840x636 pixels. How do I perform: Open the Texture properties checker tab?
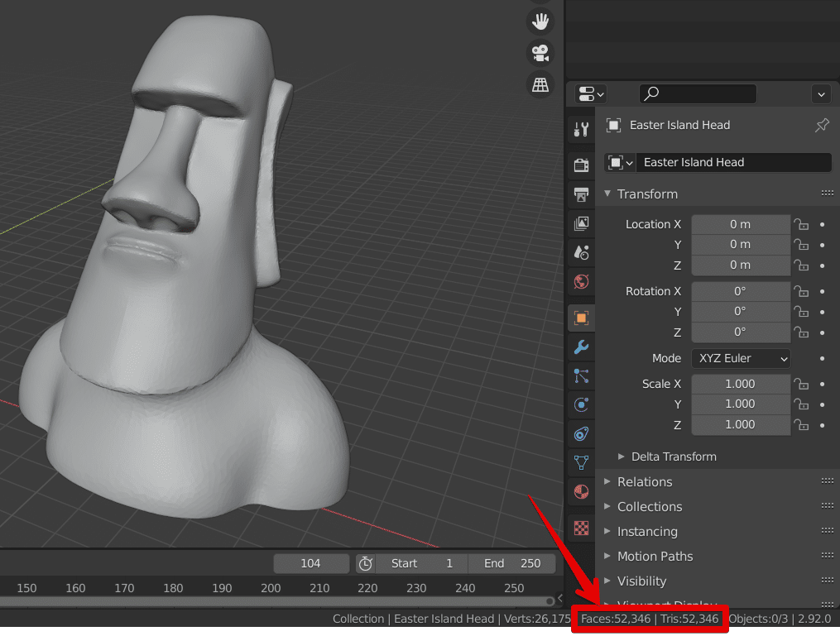point(581,528)
